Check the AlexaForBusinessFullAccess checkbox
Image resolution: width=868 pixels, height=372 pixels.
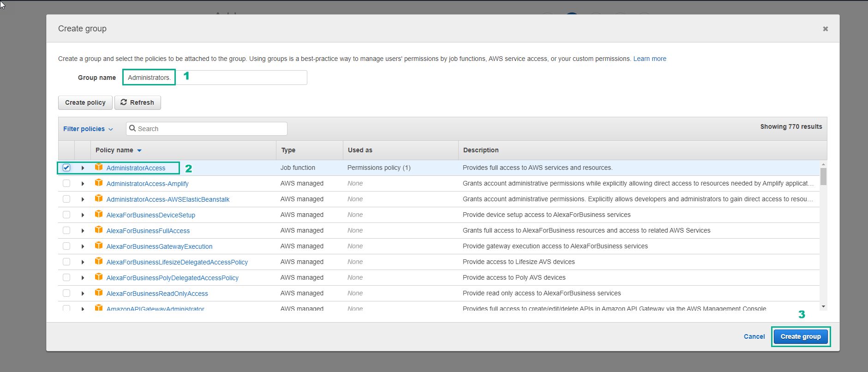point(66,230)
